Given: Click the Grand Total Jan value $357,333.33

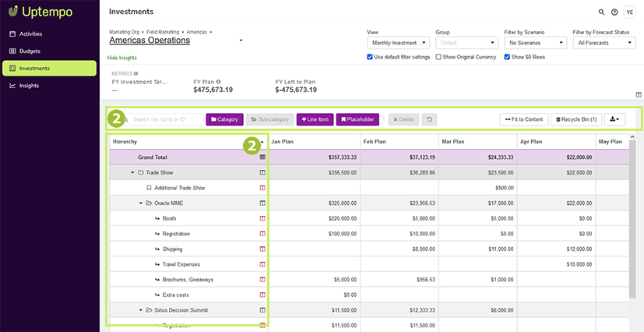Looking at the screenshot, I should [343, 157].
